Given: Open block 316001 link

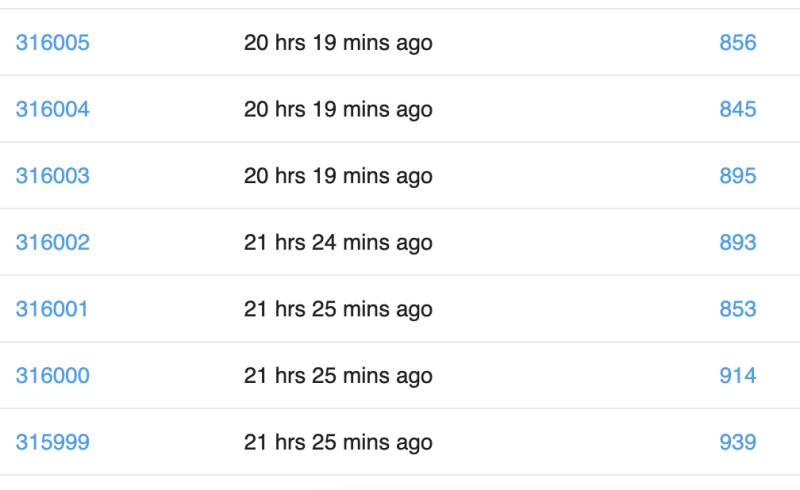Looking at the screenshot, I should 52,309.
